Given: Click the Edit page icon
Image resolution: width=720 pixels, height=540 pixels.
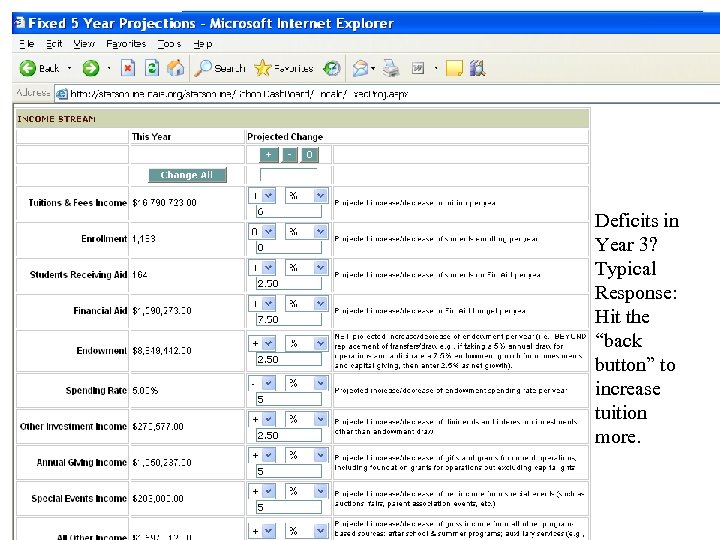Looking at the screenshot, I should 417,68.
